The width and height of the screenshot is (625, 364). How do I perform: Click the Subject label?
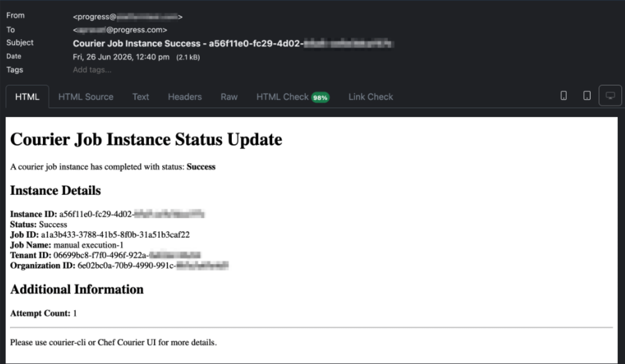(20, 42)
